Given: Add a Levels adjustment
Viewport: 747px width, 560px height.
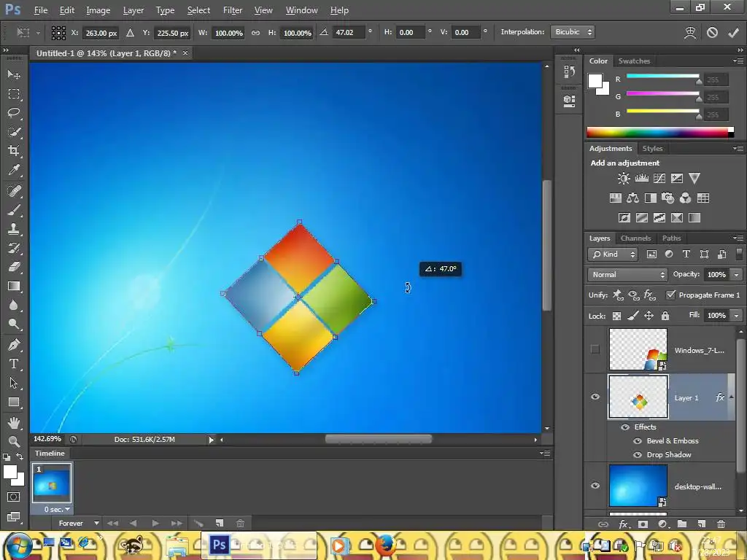Looking at the screenshot, I should pos(642,179).
